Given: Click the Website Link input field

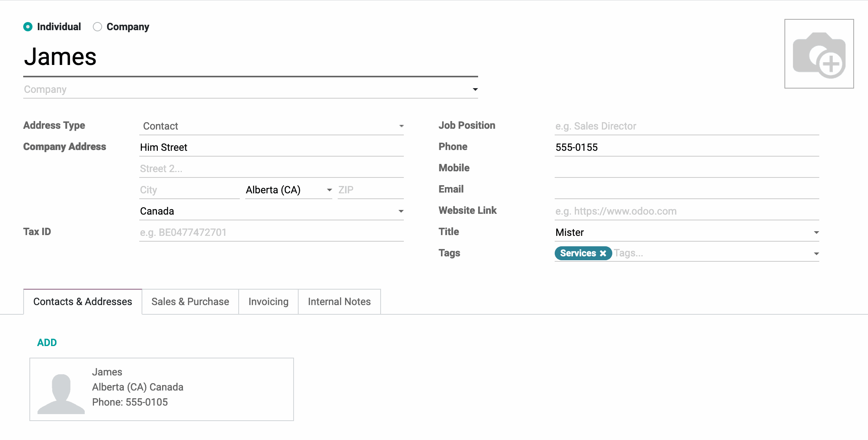Looking at the screenshot, I should 687,211.
